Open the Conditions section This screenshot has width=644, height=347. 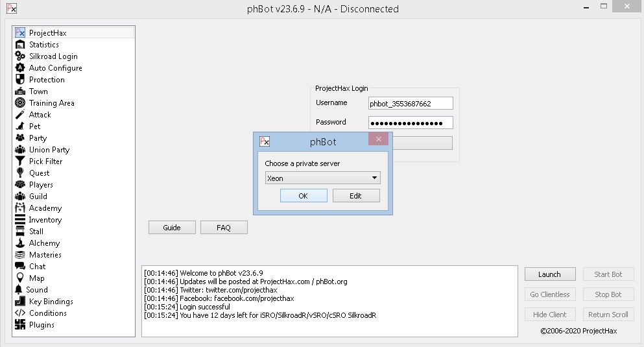click(47, 313)
